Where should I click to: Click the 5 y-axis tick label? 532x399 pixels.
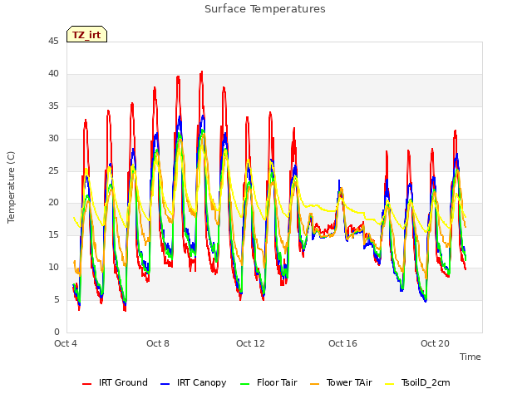tap(57, 300)
